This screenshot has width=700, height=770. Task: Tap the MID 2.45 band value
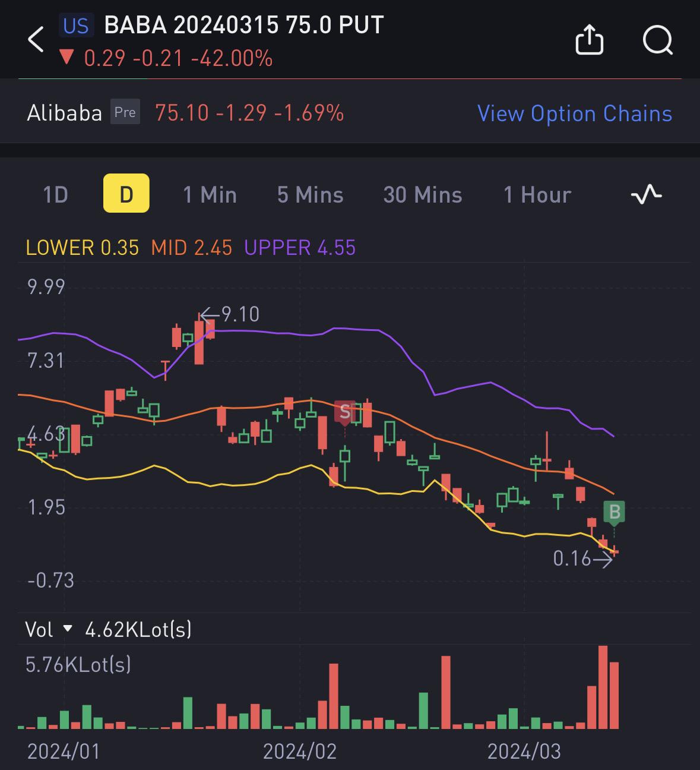tap(192, 247)
